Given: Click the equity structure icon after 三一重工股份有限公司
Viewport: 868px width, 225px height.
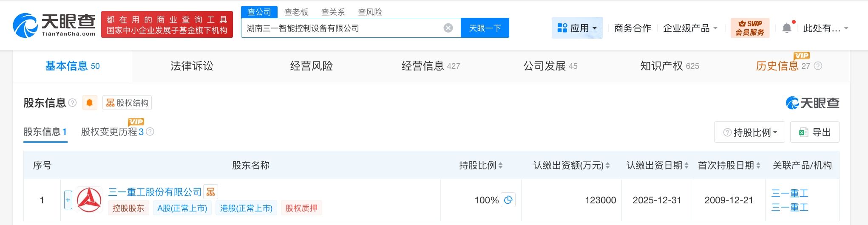Looking at the screenshot, I should coord(211,192).
